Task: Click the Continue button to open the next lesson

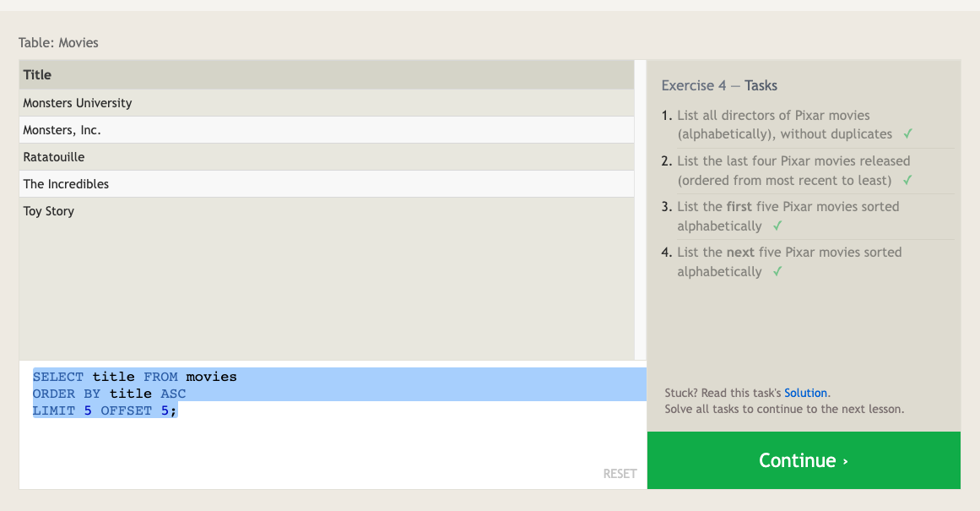Action: tap(804, 460)
